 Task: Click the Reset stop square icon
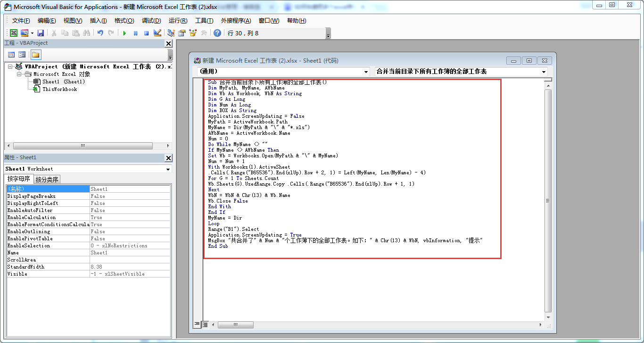coord(146,33)
